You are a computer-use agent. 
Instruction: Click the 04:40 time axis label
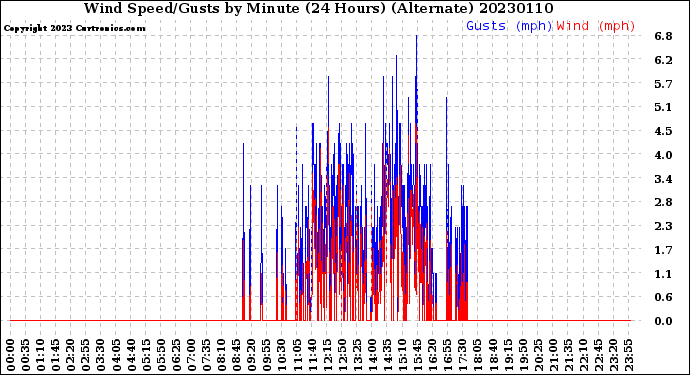tap(131, 355)
